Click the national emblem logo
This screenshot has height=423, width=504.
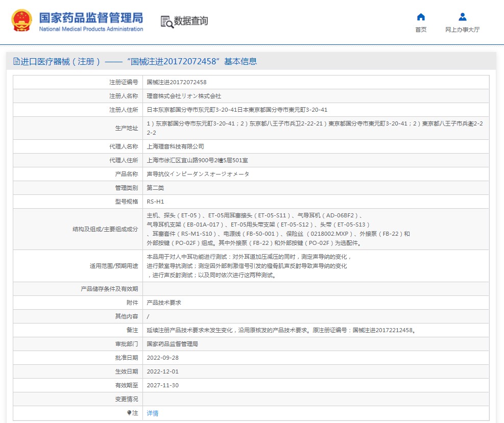point(21,20)
